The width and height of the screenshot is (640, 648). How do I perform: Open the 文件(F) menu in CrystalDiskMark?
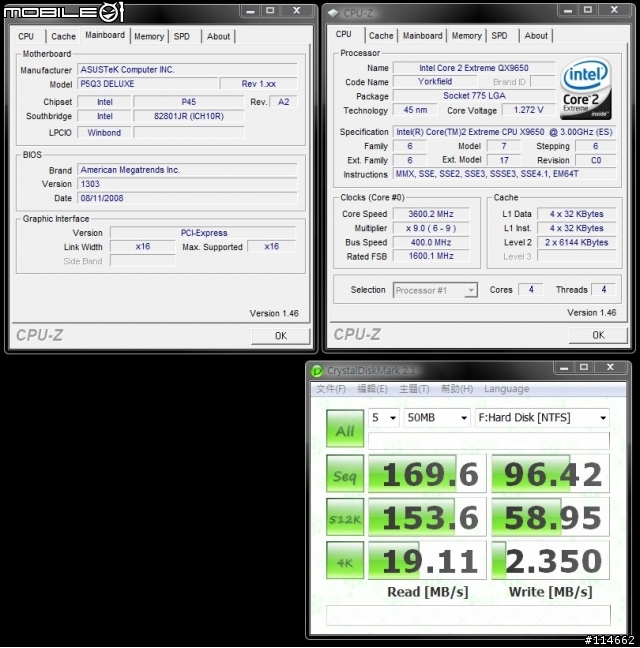[331, 389]
